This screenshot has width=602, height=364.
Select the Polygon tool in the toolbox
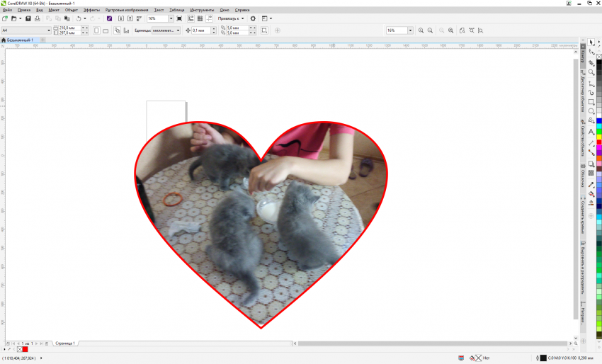click(591, 120)
